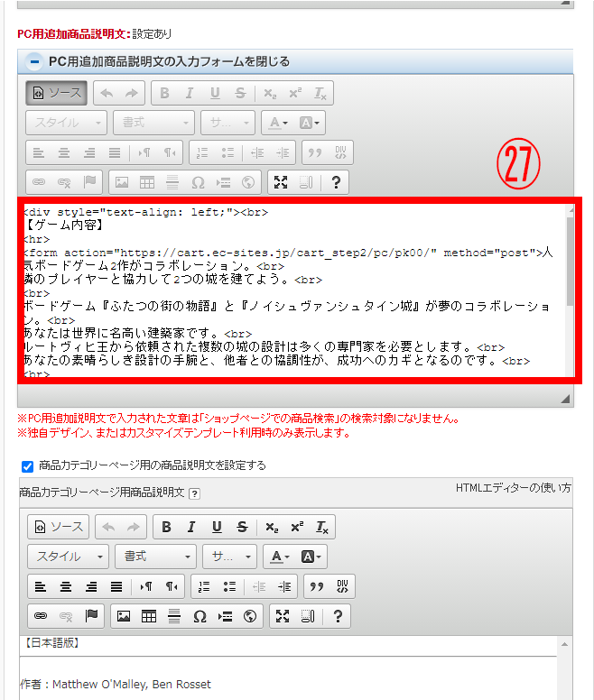Click ソース button in the category page editor
This screenshot has width=594, height=700.
[x=58, y=527]
